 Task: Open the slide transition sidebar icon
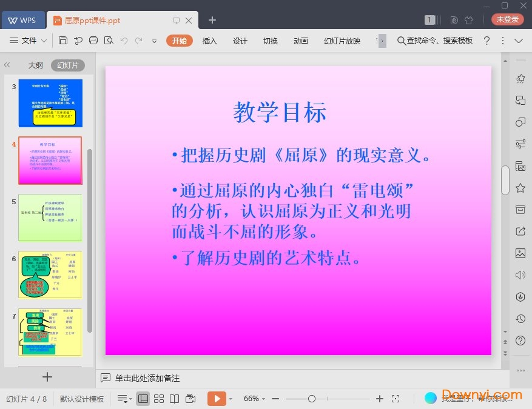[520, 101]
